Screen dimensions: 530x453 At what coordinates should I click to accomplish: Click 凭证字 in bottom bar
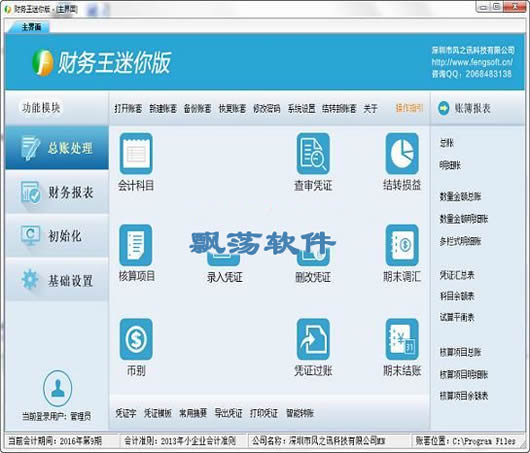126,413
